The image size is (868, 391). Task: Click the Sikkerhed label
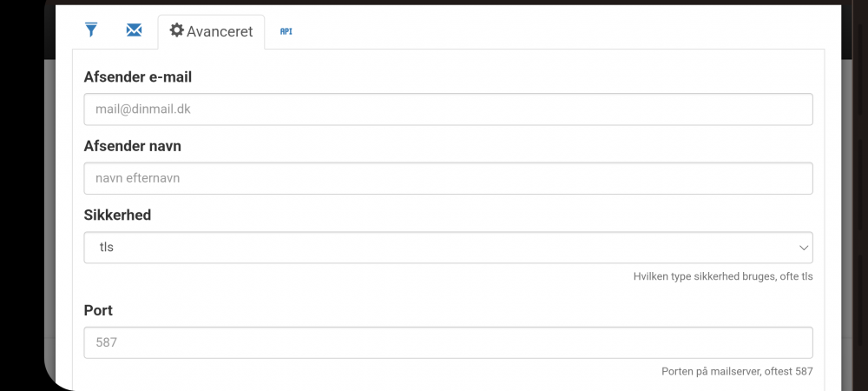pyautogui.click(x=117, y=215)
